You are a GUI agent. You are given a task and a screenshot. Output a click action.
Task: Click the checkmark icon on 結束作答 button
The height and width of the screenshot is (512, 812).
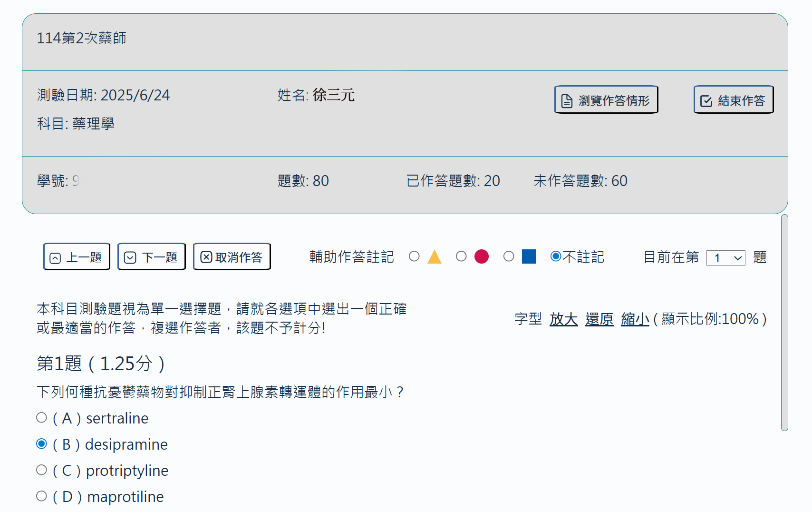click(706, 101)
